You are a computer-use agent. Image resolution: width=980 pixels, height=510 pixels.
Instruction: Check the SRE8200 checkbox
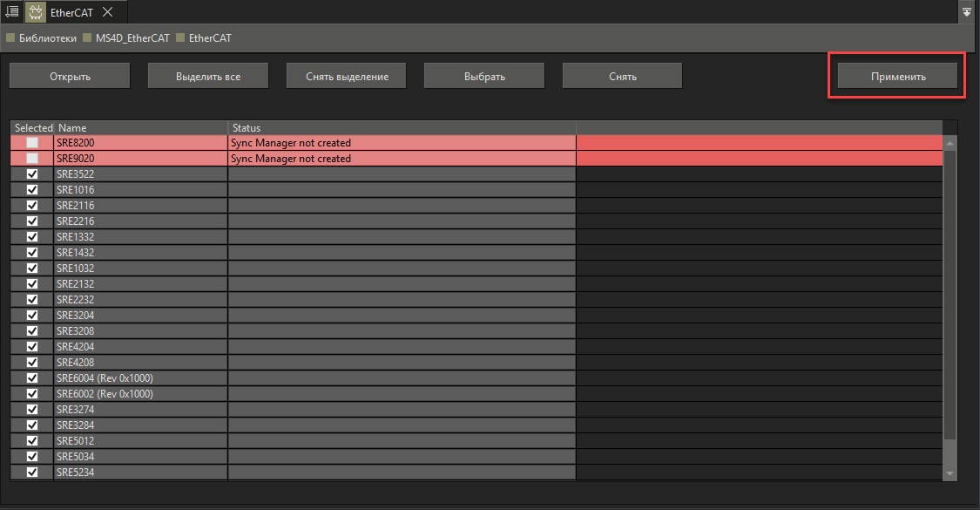32,143
